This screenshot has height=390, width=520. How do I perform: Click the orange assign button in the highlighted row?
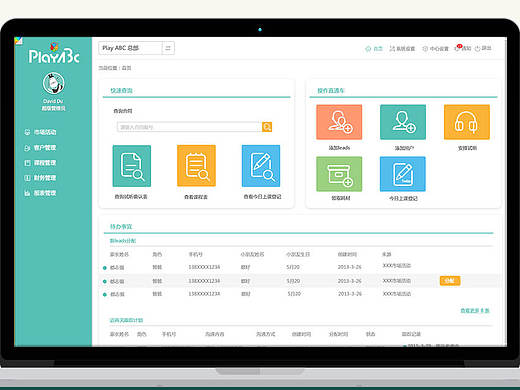click(450, 281)
